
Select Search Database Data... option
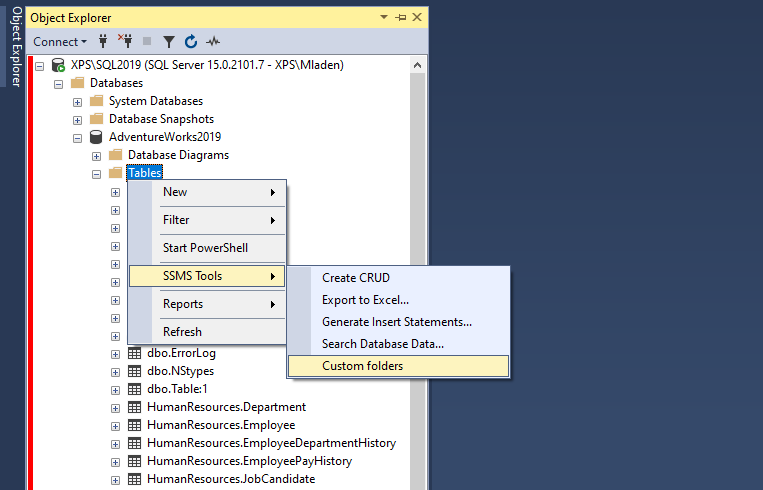(398, 344)
